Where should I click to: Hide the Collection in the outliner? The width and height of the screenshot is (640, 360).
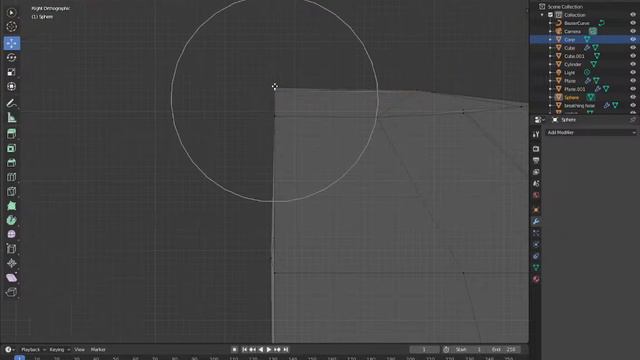(x=633, y=15)
